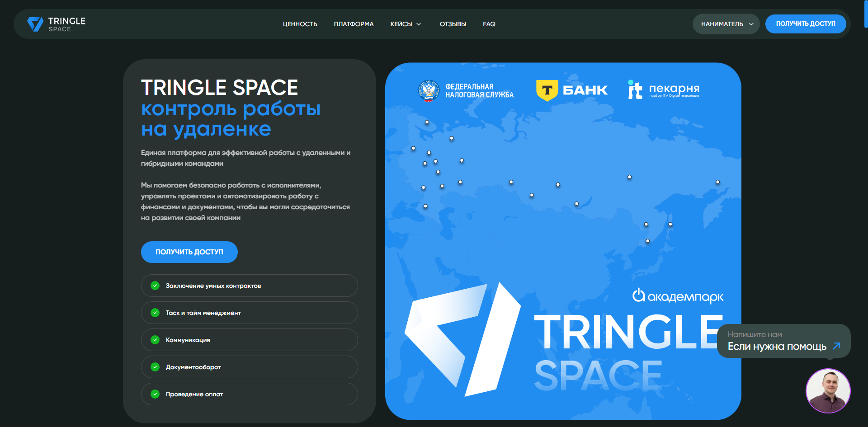Open the КЕЙСЫ menu item
This screenshot has height=427, width=868.
pos(401,24)
